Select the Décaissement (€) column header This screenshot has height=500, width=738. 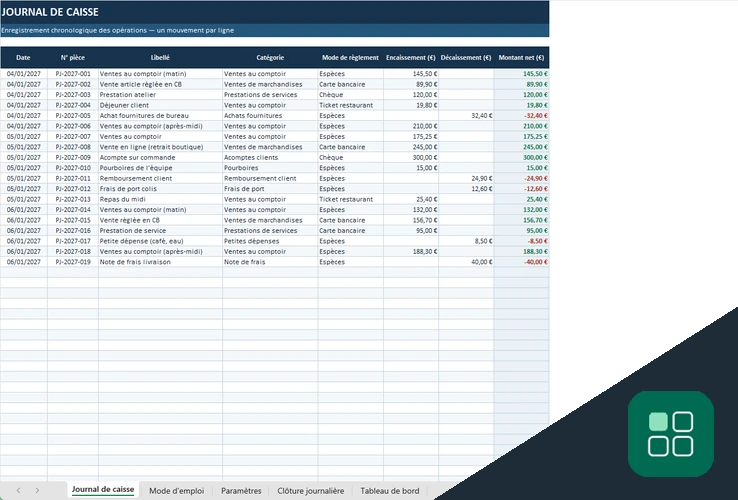[466, 57]
